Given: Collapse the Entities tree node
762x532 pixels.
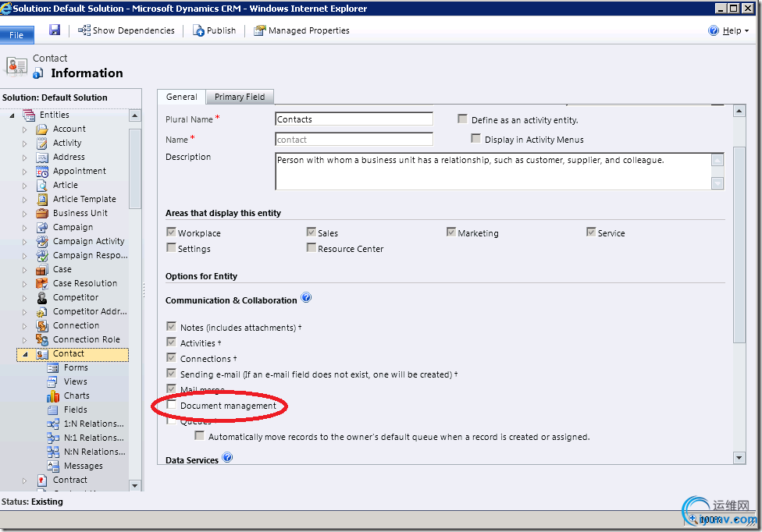Looking at the screenshot, I should [x=12, y=115].
